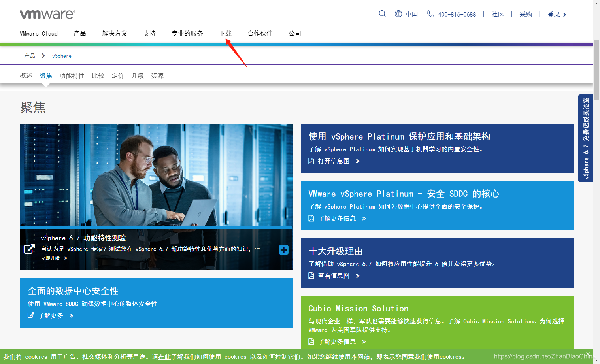
Task: Click the 查看信息图 link
Action: pos(334,276)
